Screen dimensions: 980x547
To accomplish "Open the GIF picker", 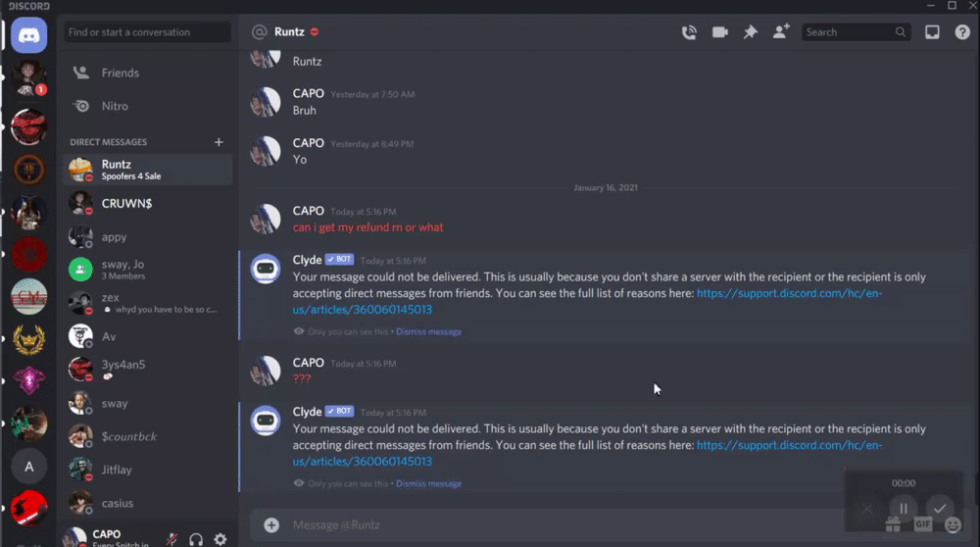I will (922, 524).
